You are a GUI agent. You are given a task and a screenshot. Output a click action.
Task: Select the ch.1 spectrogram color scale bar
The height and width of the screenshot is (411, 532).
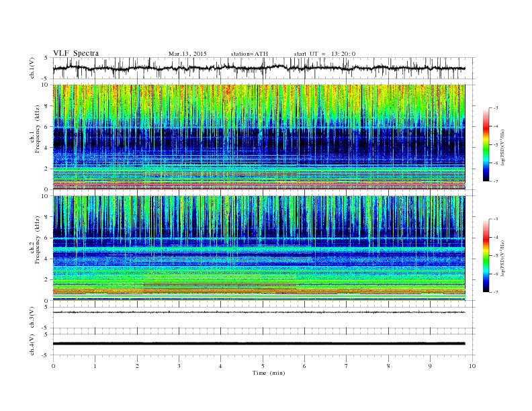click(x=486, y=145)
